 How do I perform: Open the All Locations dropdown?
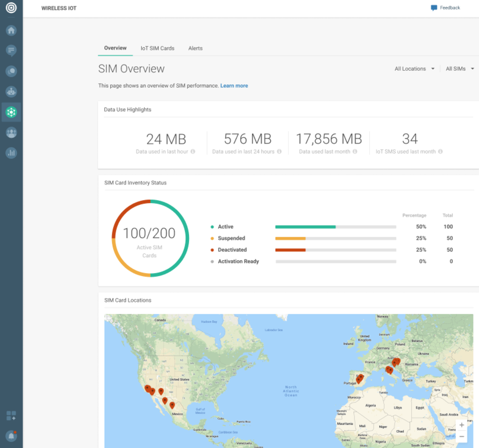click(x=414, y=69)
